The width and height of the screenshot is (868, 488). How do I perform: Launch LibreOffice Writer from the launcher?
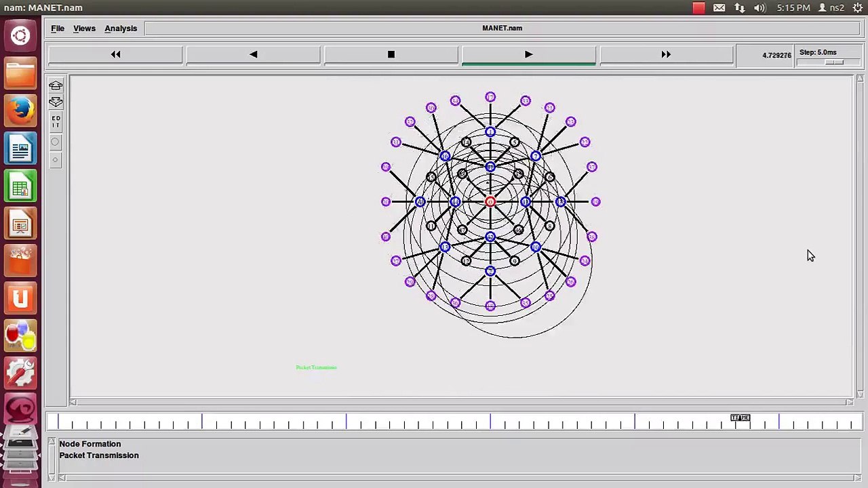click(x=20, y=148)
